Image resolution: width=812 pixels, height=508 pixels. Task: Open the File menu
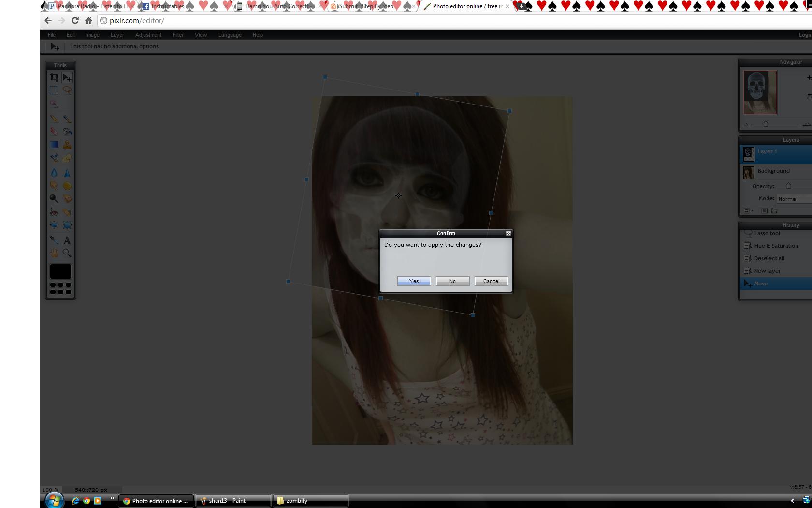pyautogui.click(x=52, y=35)
